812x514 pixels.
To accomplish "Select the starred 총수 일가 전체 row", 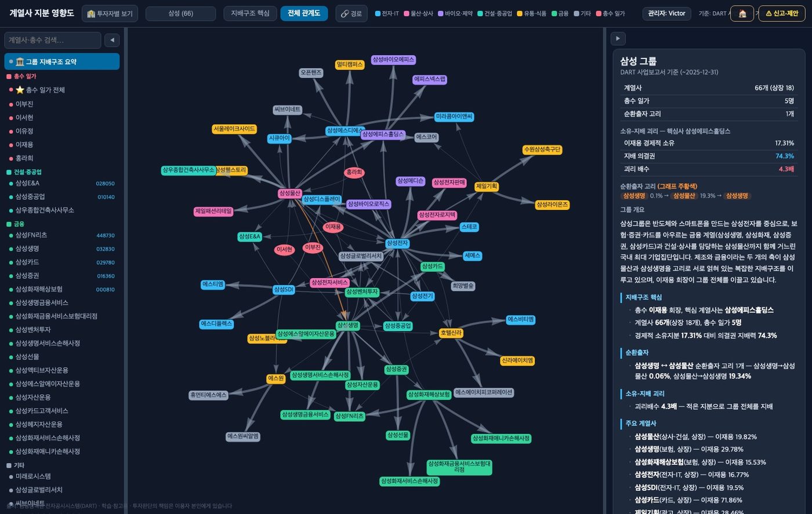I will tap(62, 90).
